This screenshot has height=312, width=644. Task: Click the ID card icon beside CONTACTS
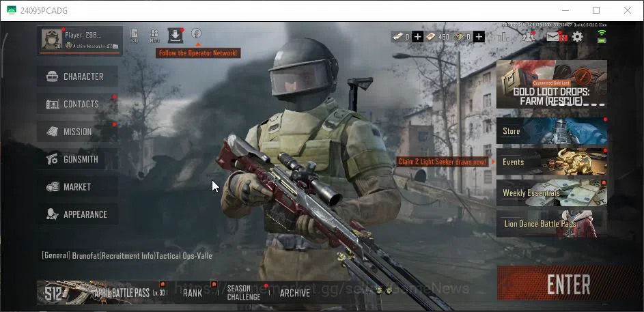52,104
